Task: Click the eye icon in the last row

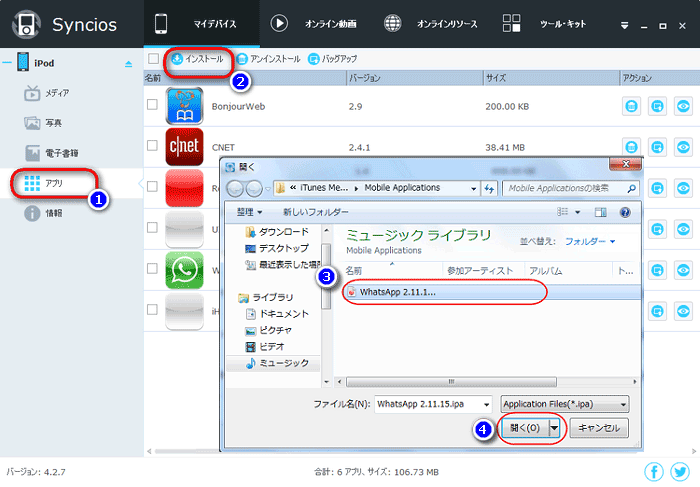Action: [683, 311]
